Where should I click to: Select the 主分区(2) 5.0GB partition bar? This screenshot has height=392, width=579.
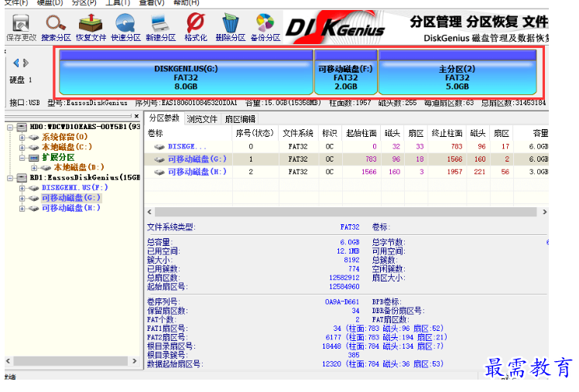pos(457,77)
